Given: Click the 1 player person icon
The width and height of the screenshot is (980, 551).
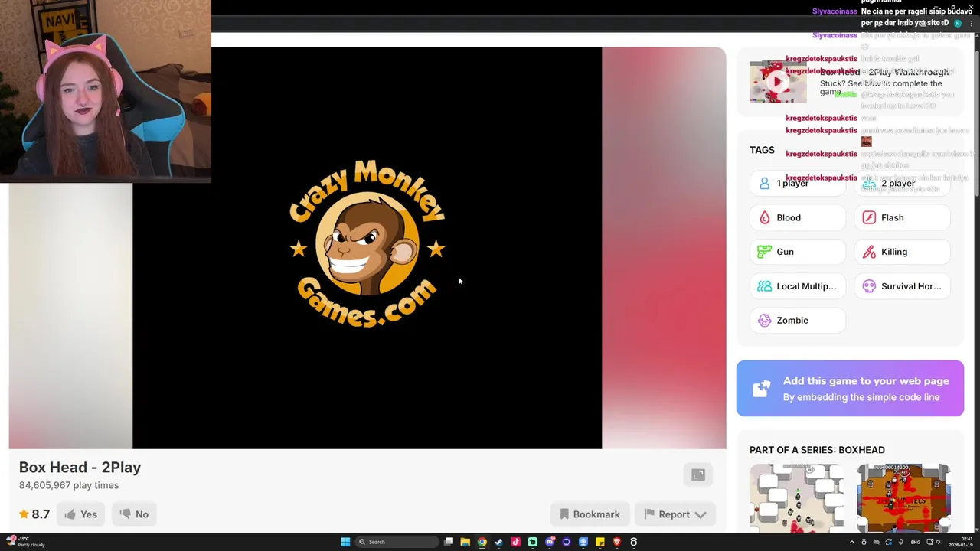Looking at the screenshot, I should pyautogui.click(x=764, y=184).
